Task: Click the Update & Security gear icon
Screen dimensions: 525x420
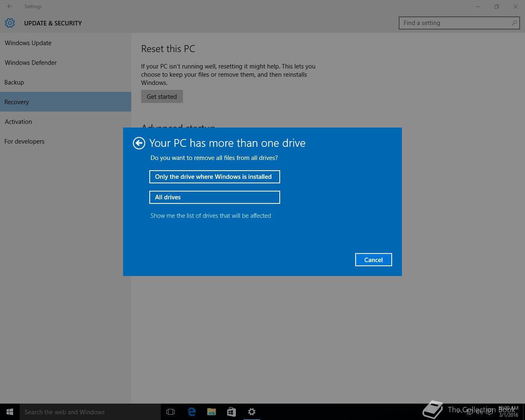Action: pos(10,23)
